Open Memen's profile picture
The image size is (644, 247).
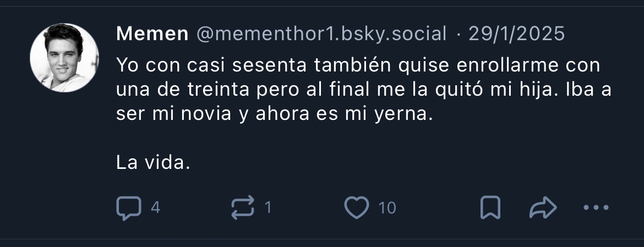64,58
